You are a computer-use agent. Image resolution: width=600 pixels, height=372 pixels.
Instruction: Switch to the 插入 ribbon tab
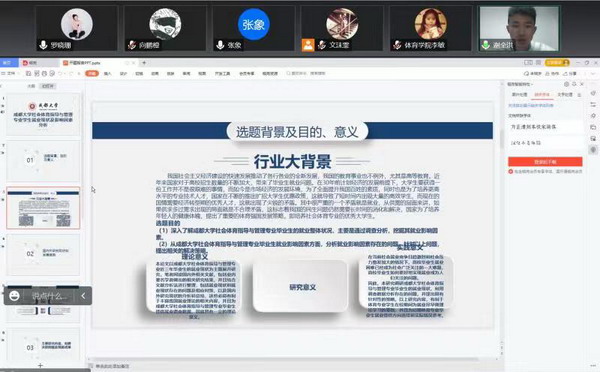[108, 73]
